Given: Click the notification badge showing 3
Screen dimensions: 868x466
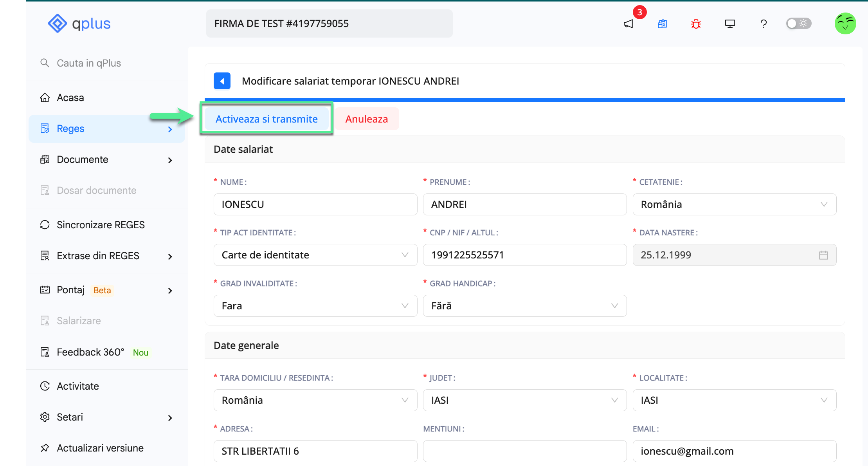Looking at the screenshot, I should point(640,12).
